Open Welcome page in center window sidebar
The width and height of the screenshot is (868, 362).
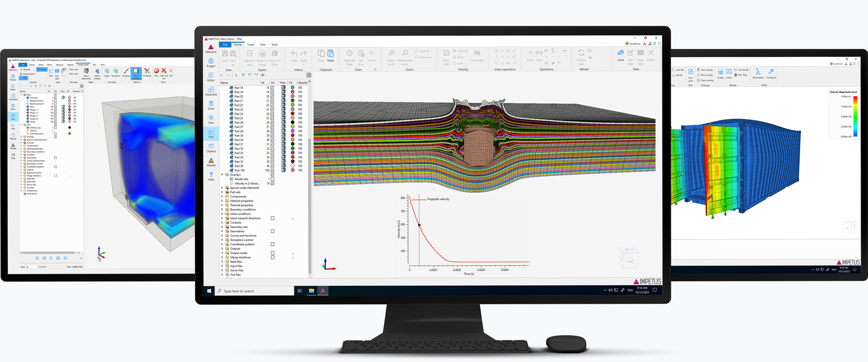tap(211, 49)
